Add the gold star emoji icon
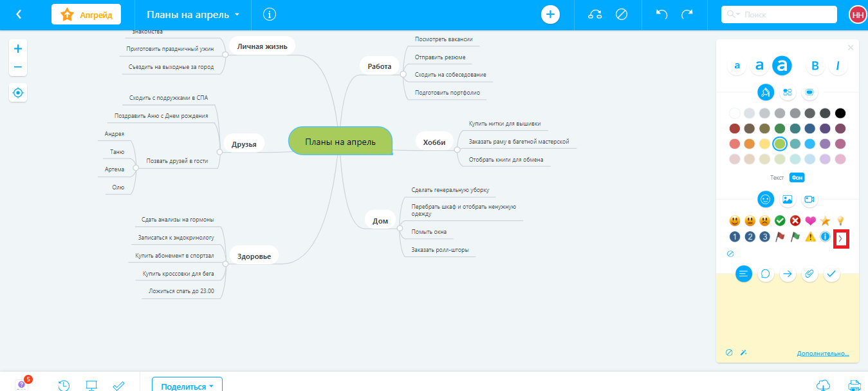The height and width of the screenshot is (391, 868). click(825, 221)
